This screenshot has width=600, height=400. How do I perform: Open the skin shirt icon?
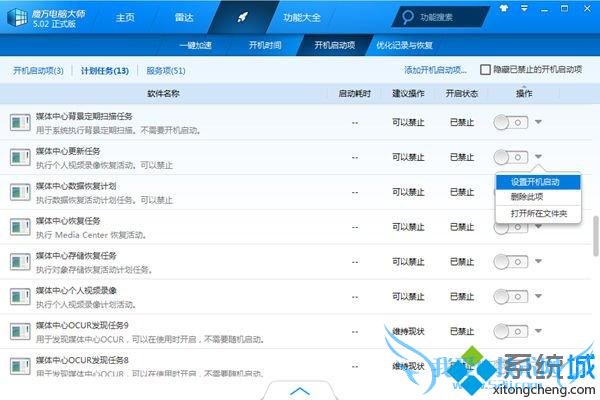coord(504,8)
